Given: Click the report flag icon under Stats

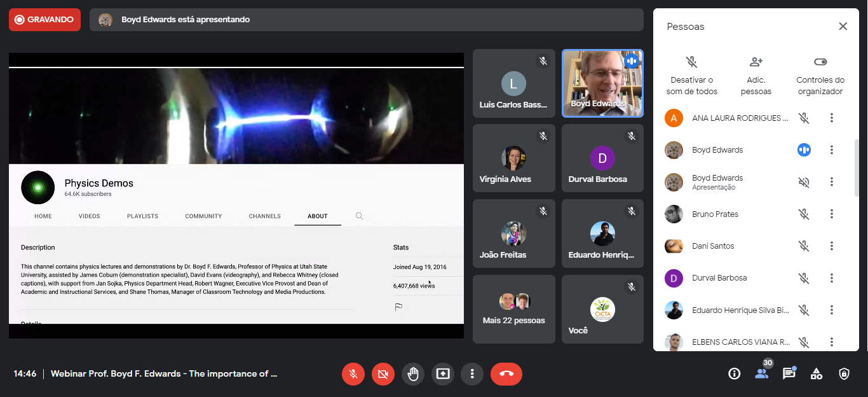Looking at the screenshot, I should pyautogui.click(x=398, y=307).
